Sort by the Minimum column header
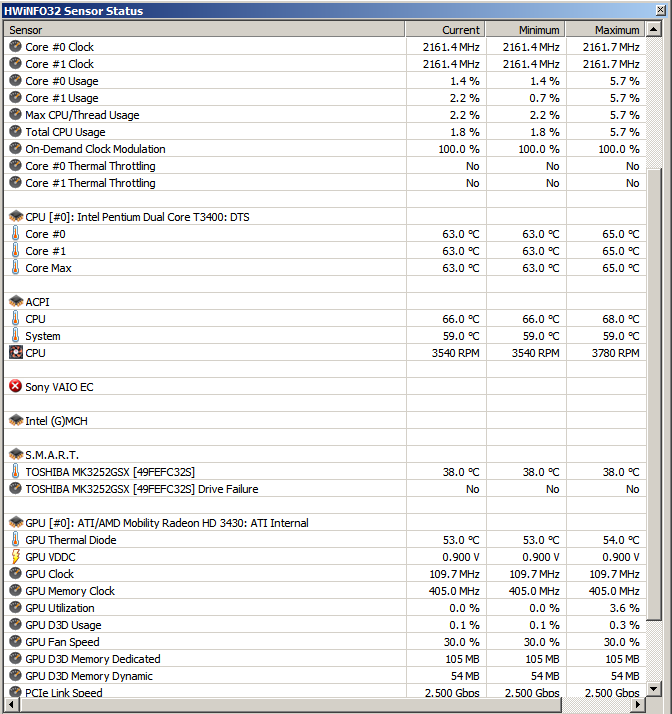672x714 pixels. click(x=526, y=30)
